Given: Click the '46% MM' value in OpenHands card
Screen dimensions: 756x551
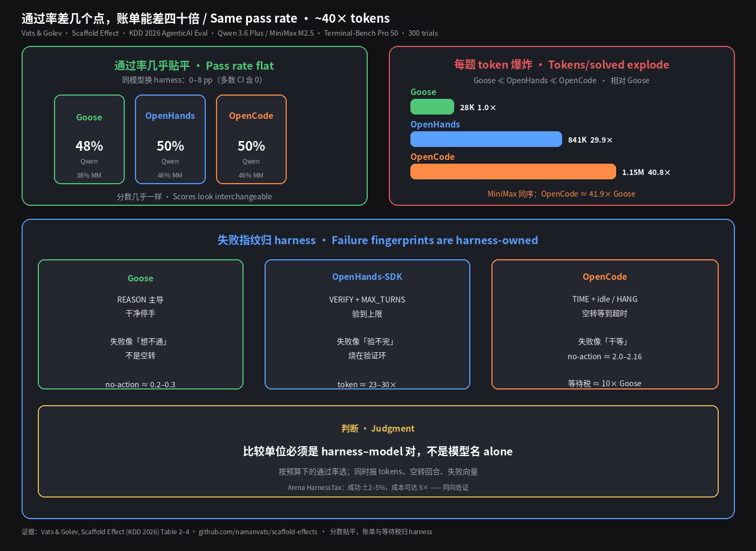Looking at the screenshot, I should pyautogui.click(x=170, y=176).
